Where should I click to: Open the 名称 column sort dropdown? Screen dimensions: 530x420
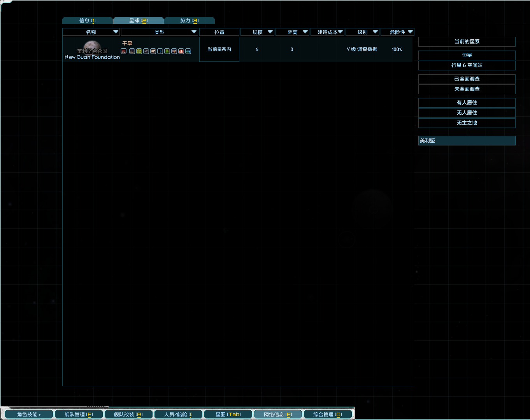[x=115, y=32]
